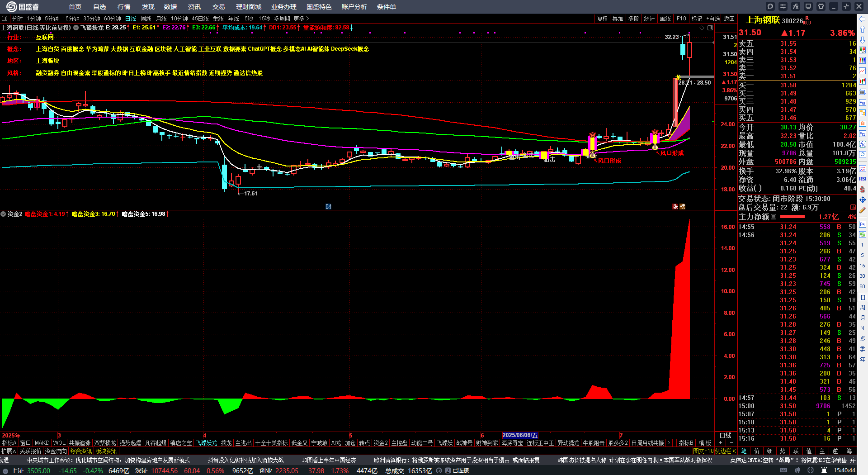Open the f(x) formula sidebar icon
This screenshot has width=868, height=475.
(863, 144)
